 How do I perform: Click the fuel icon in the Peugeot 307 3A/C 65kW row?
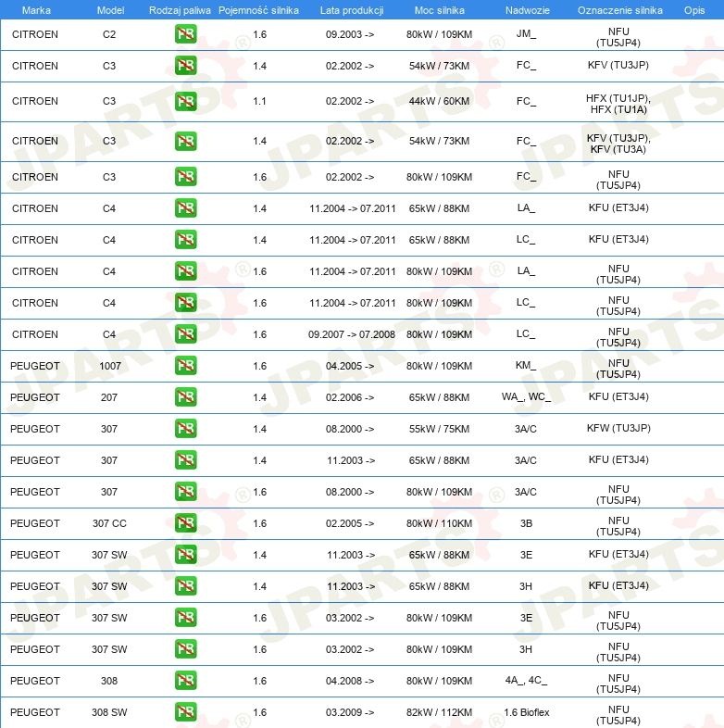click(x=186, y=460)
